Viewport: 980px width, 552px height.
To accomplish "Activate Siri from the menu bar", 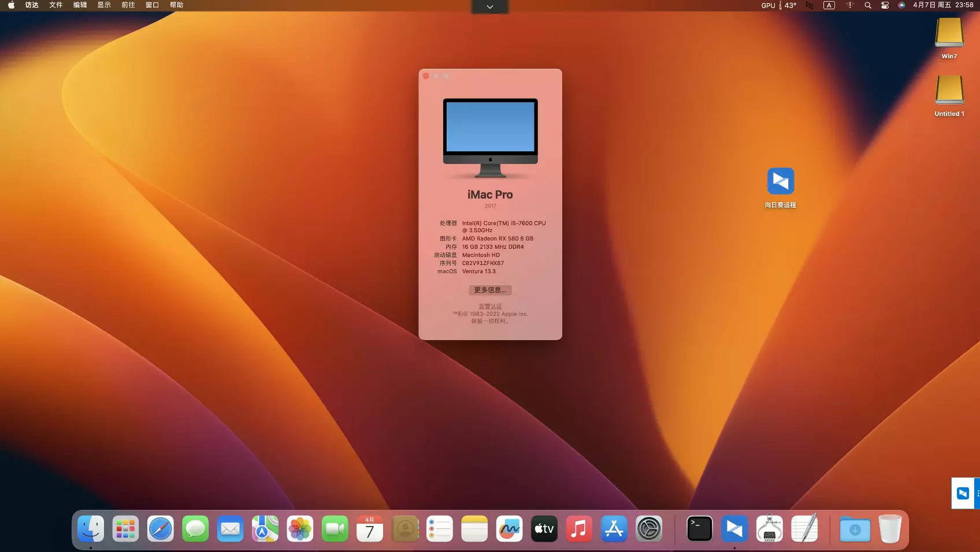I will [x=902, y=5].
